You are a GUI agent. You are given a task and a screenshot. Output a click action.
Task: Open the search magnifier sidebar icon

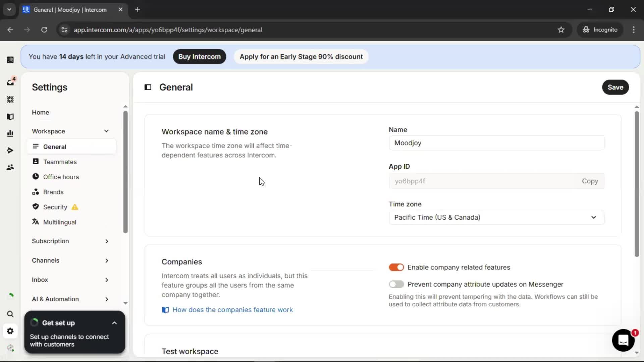(x=10, y=314)
